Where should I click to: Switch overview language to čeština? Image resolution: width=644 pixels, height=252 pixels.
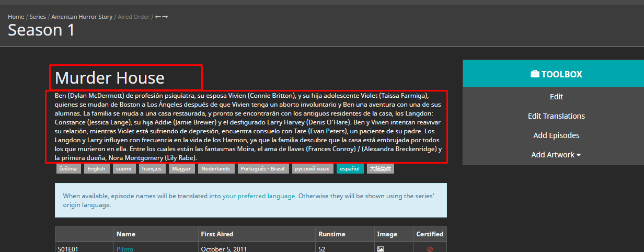pyautogui.click(x=68, y=169)
